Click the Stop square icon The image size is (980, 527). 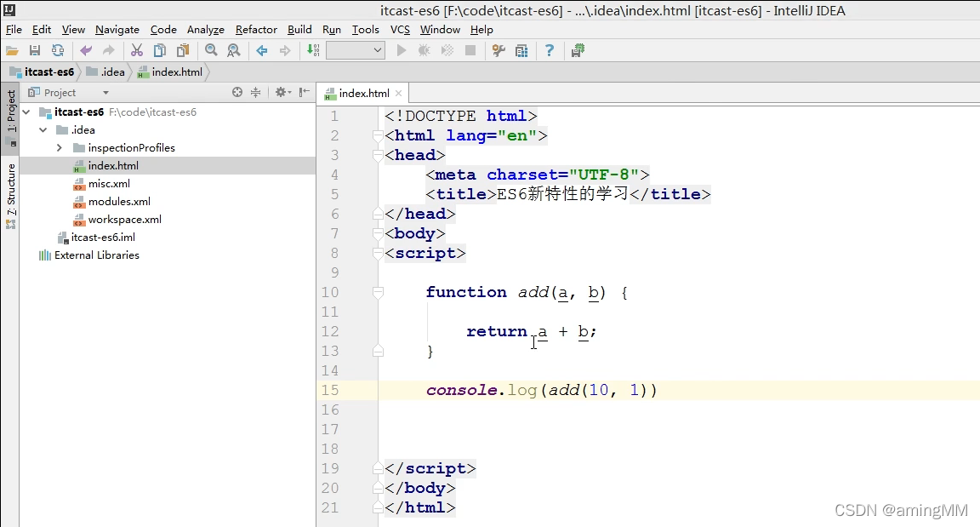tap(470, 50)
